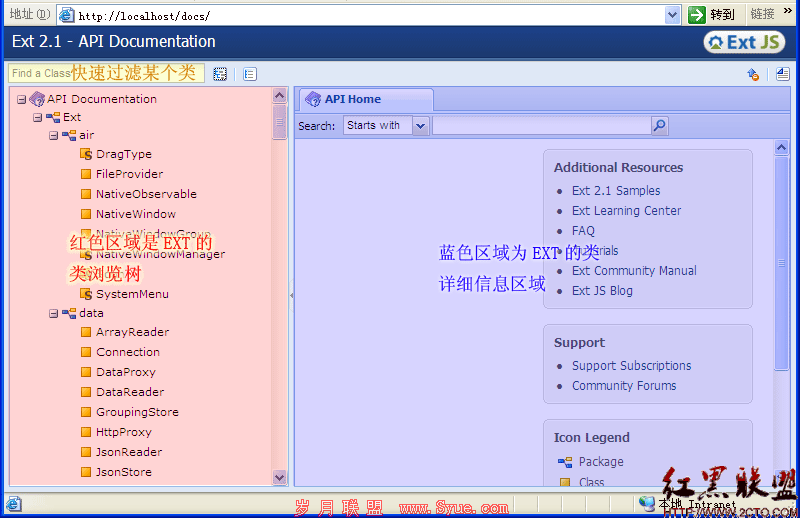Click the API Documentation root icon

click(37, 99)
